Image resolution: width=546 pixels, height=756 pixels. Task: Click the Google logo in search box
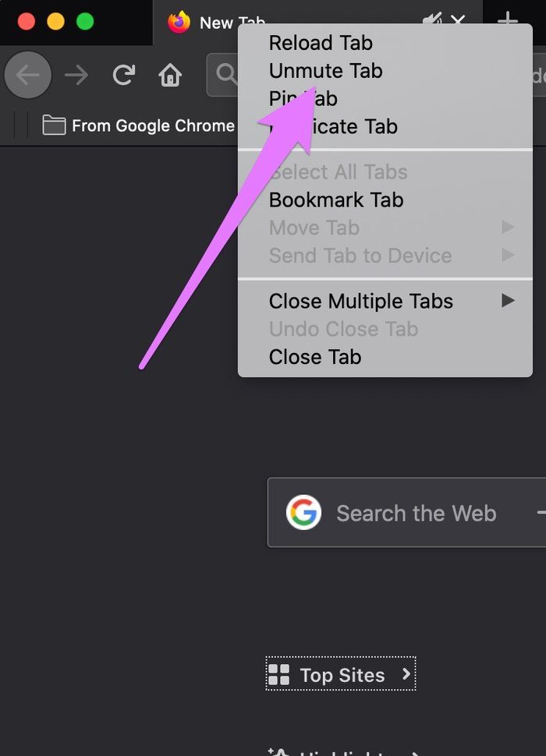point(303,512)
